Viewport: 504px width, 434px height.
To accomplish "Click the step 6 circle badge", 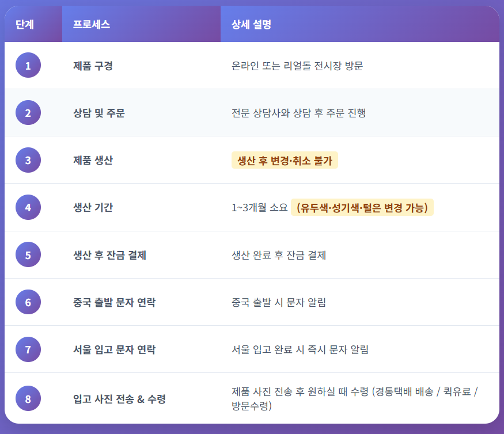I will pos(28,302).
